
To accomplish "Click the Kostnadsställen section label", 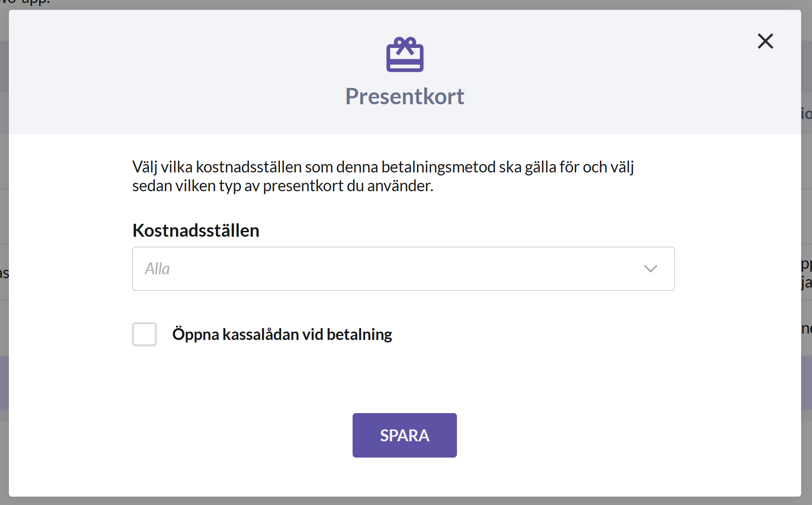I will [x=196, y=230].
